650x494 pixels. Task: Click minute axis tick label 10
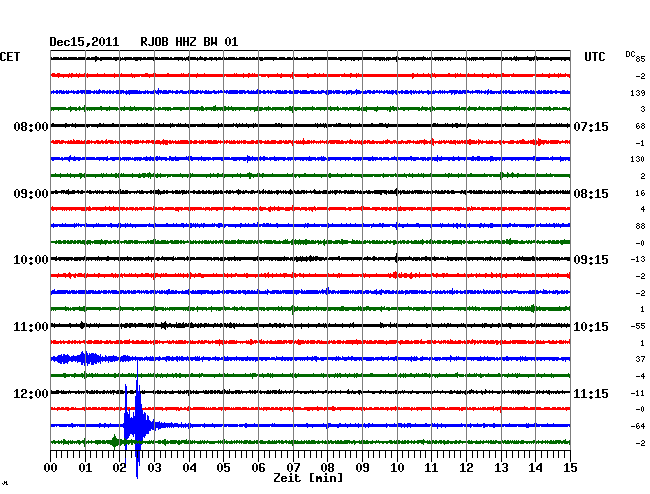click(x=397, y=468)
